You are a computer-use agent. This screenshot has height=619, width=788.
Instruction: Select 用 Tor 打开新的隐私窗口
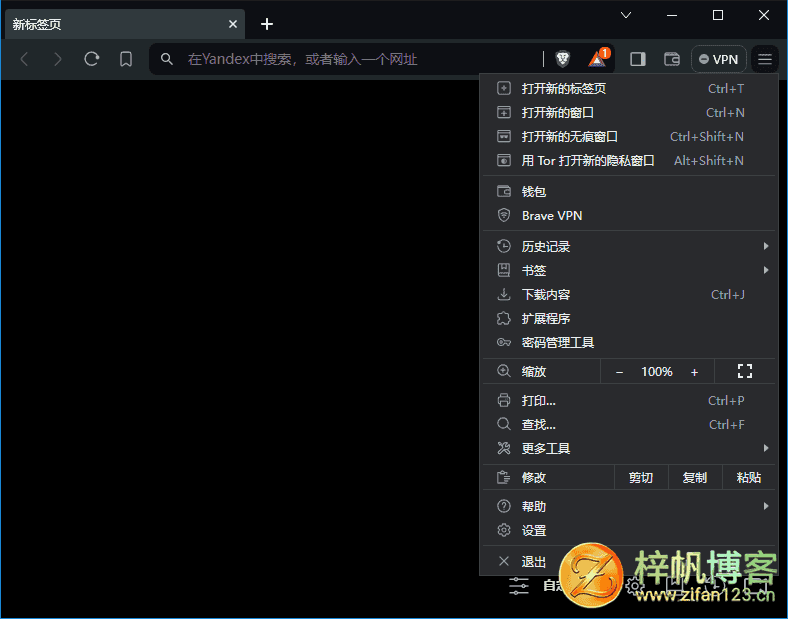click(x=629, y=161)
